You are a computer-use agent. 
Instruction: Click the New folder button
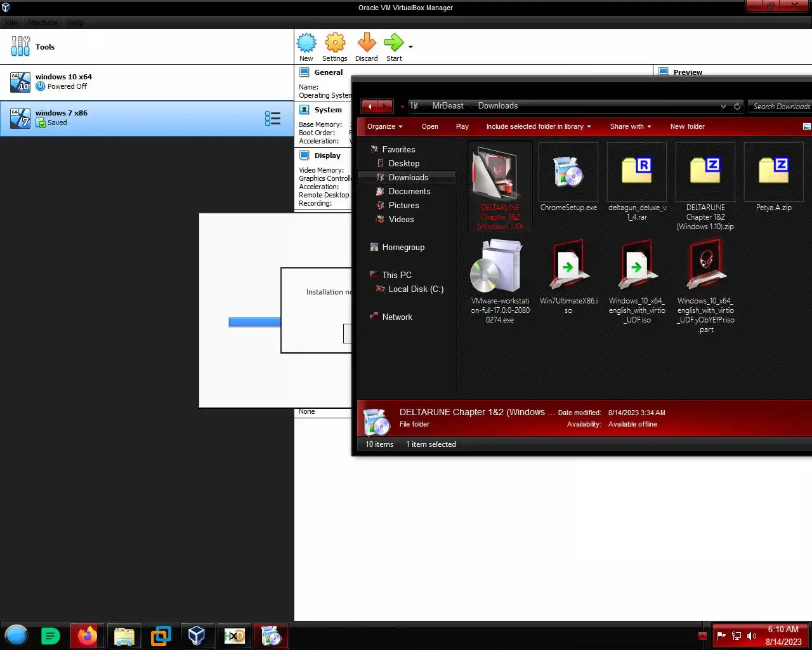coord(688,126)
